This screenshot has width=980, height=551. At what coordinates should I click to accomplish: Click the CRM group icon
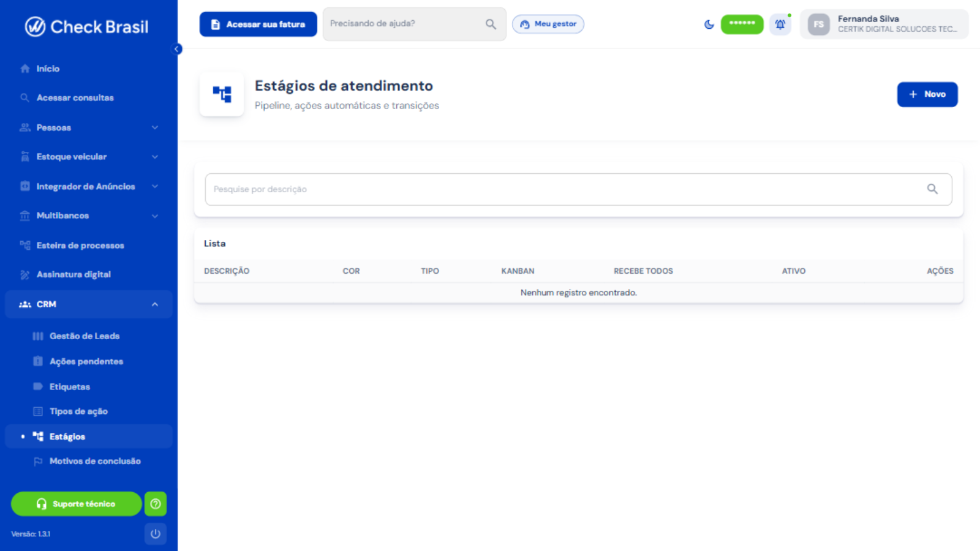24,304
